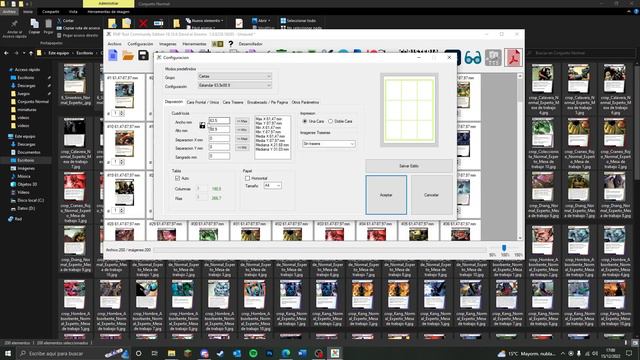640x360 pixels.
Task: Switch to the Disposicion tab
Action: 174,102
